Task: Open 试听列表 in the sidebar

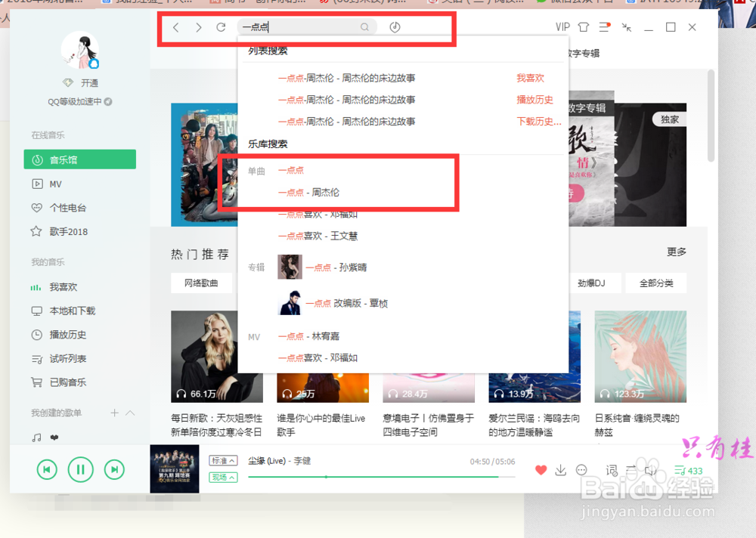Action: point(59,359)
